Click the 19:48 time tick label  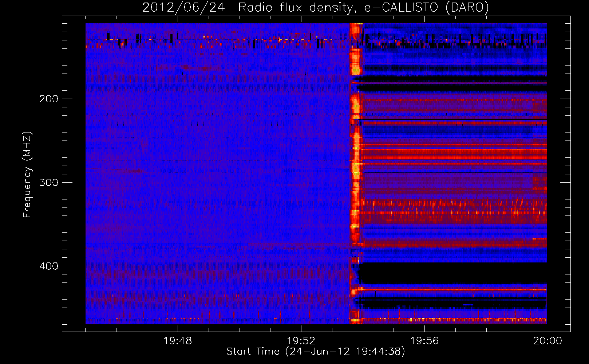coord(178,341)
